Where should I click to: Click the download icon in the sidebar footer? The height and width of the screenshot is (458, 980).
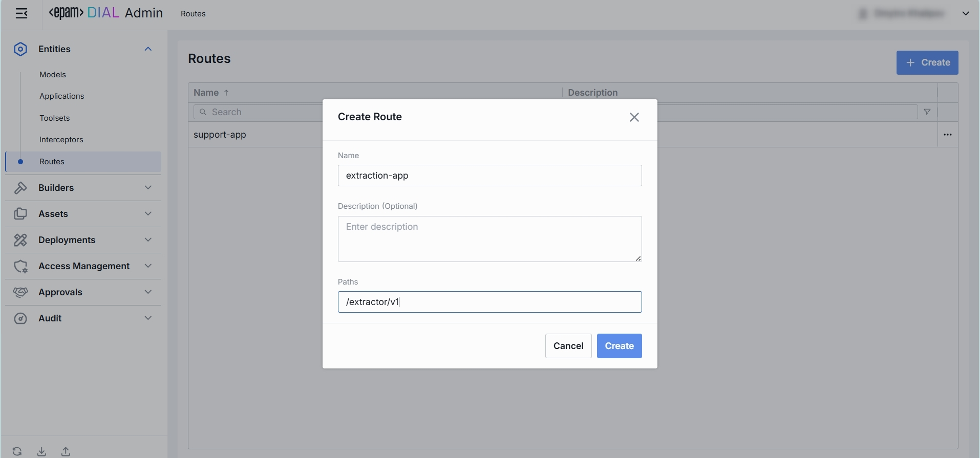pos(41,451)
